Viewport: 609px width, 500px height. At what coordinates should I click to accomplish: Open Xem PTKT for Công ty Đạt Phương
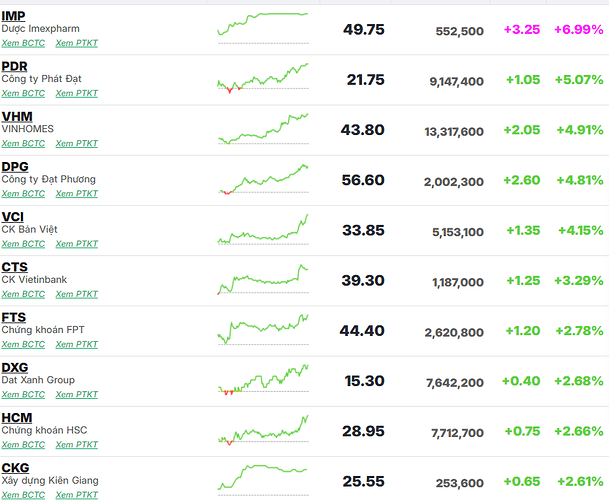pyautogui.click(x=77, y=193)
